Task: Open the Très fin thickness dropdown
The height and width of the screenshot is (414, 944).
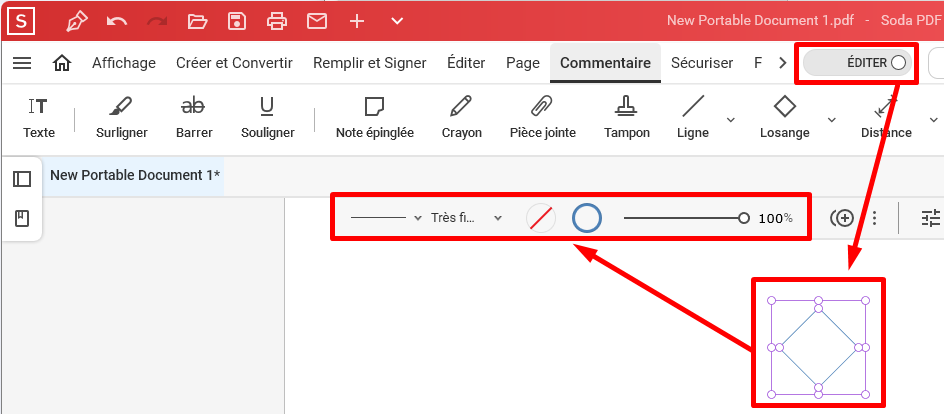Action: point(467,218)
